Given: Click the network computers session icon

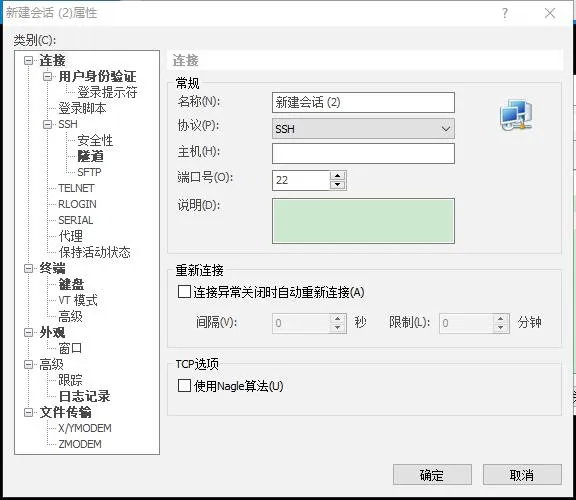Looking at the screenshot, I should click(x=516, y=114).
